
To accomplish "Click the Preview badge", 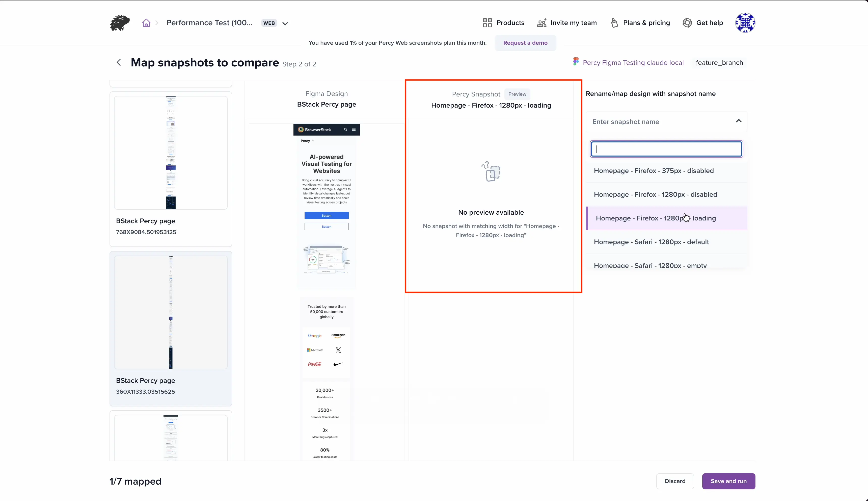I will coord(517,94).
